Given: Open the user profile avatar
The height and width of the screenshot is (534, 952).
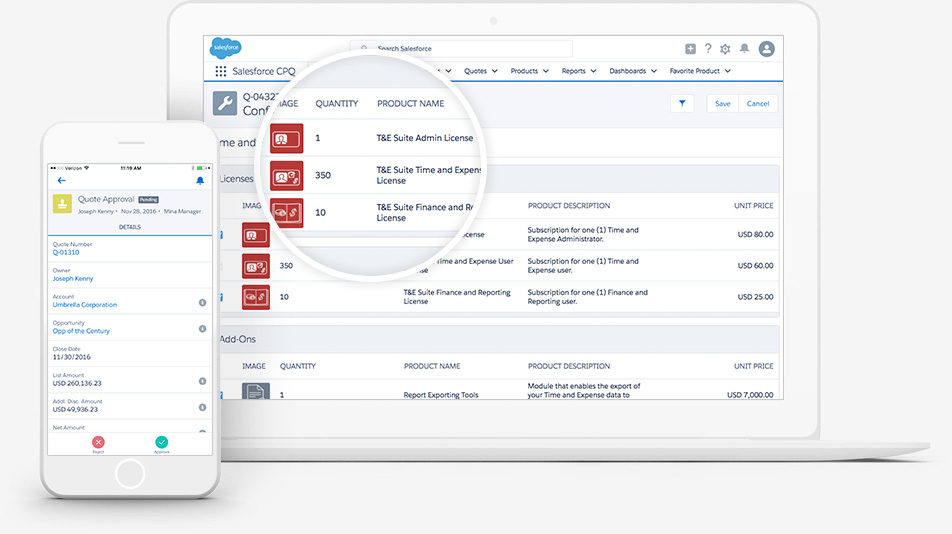Looking at the screenshot, I should pyautogui.click(x=766, y=49).
